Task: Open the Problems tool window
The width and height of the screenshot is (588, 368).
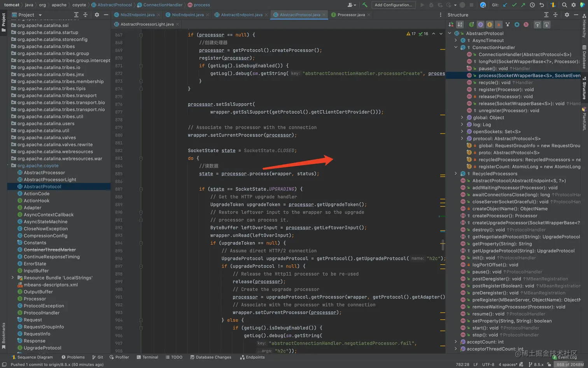Action: point(73,357)
